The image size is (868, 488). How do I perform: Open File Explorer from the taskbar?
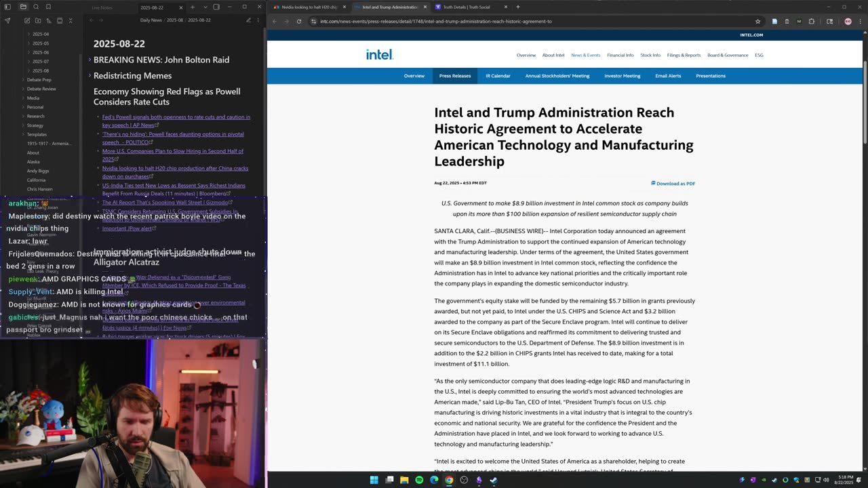click(x=404, y=480)
